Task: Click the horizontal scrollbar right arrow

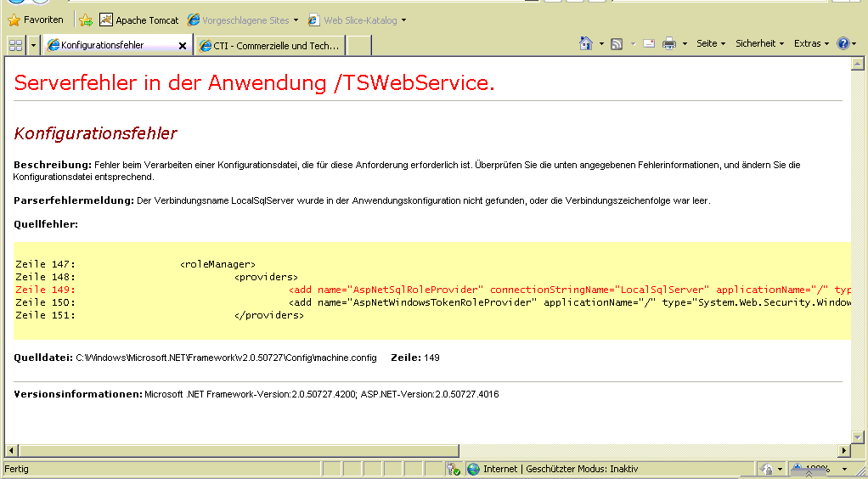Action: [x=844, y=450]
